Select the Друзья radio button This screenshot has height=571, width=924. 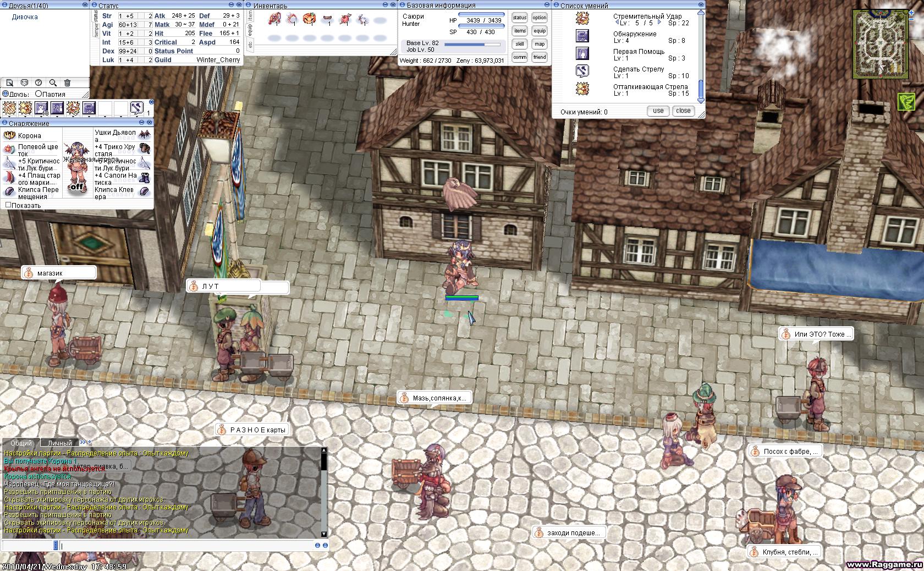(5, 94)
